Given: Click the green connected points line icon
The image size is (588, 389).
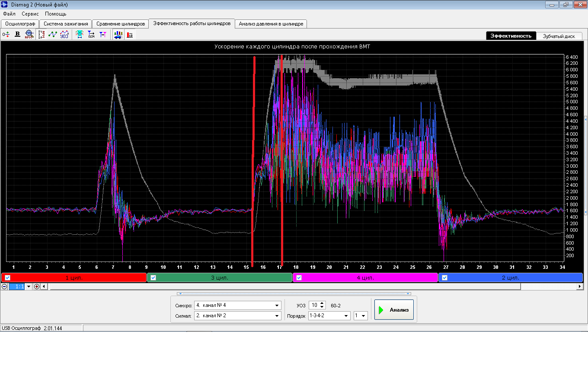Looking at the screenshot, I should click(53, 35).
